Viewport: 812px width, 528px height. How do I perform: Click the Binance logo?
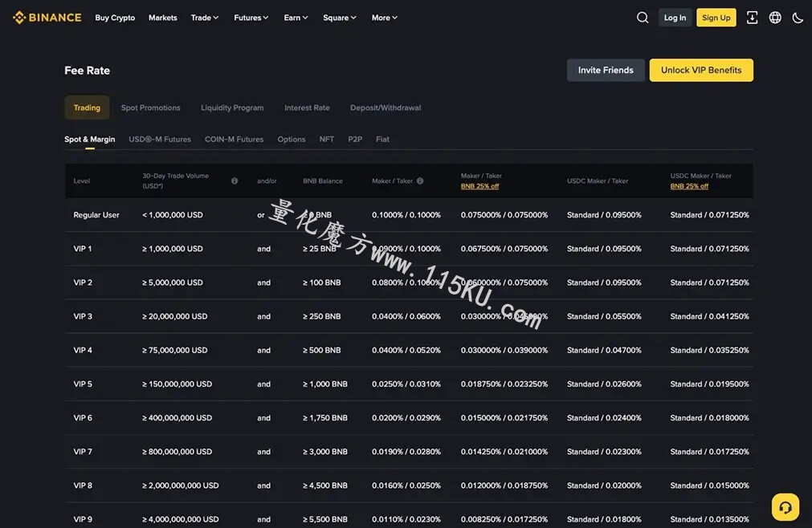(x=47, y=18)
